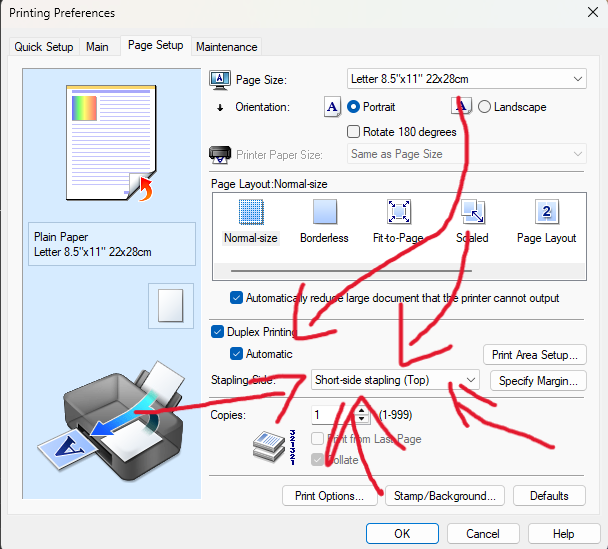This screenshot has height=549, width=608.
Task: Pick the Scaled layout icon
Action: tap(472, 212)
